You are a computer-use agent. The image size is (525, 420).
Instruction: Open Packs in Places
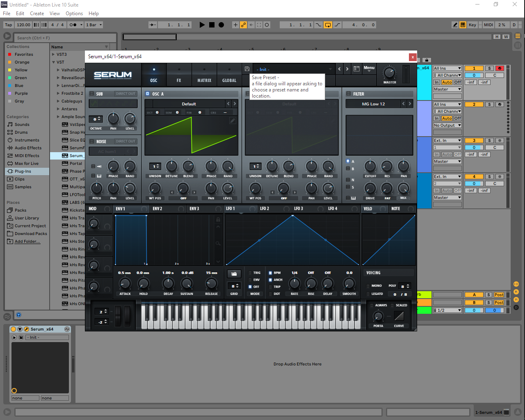pos(21,210)
